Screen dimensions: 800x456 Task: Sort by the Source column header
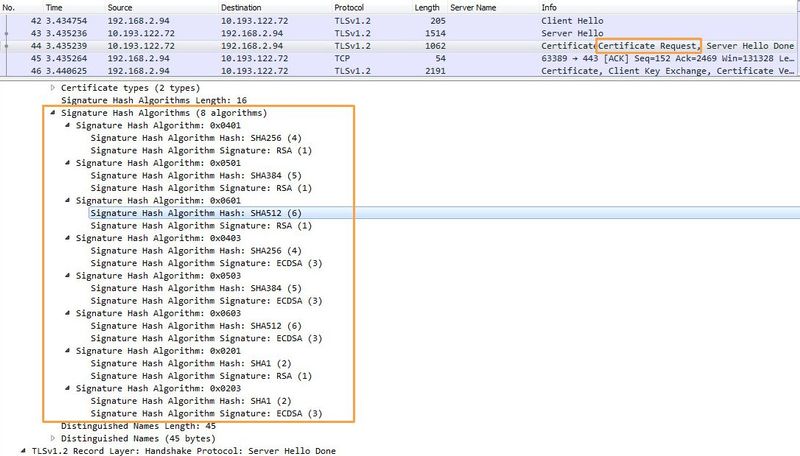[x=120, y=8]
